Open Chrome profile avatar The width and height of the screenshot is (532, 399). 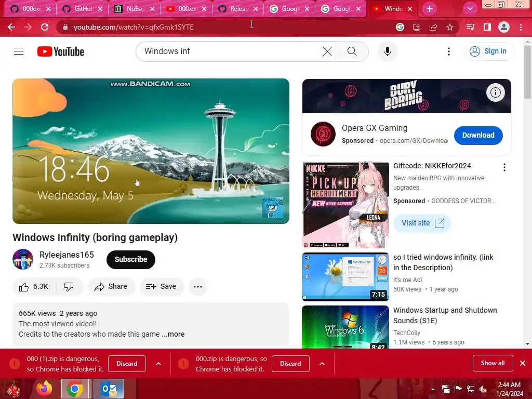coord(504,27)
